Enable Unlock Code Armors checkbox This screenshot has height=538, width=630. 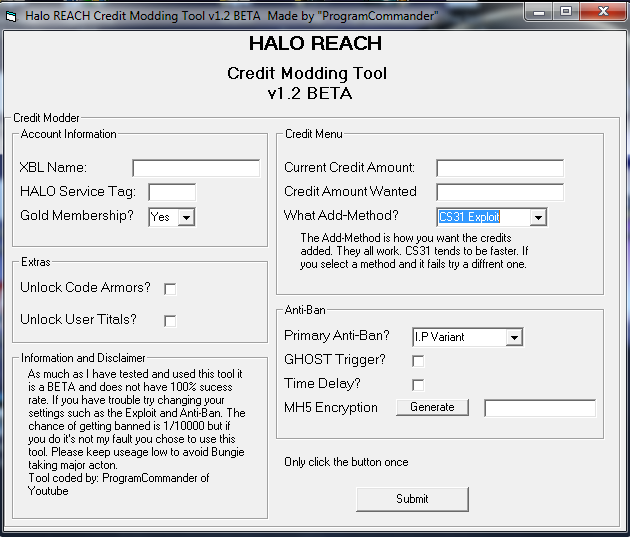pyautogui.click(x=170, y=289)
